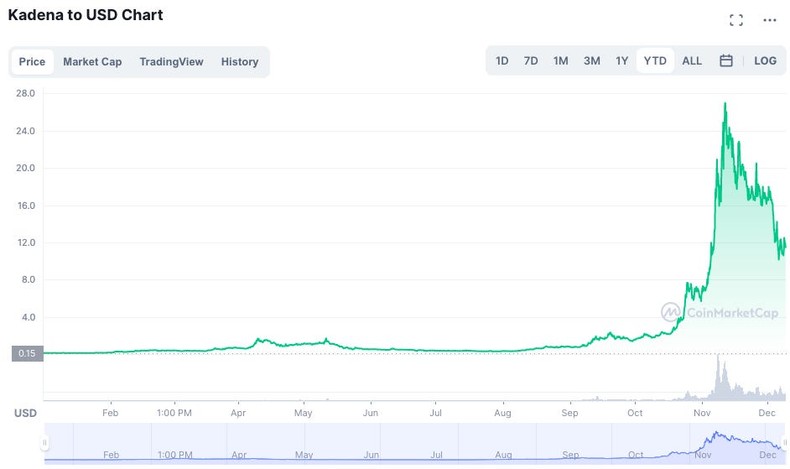This screenshot has height=469, width=790.
Task: Click the 0.15 price label marker
Action: coord(25,352)
